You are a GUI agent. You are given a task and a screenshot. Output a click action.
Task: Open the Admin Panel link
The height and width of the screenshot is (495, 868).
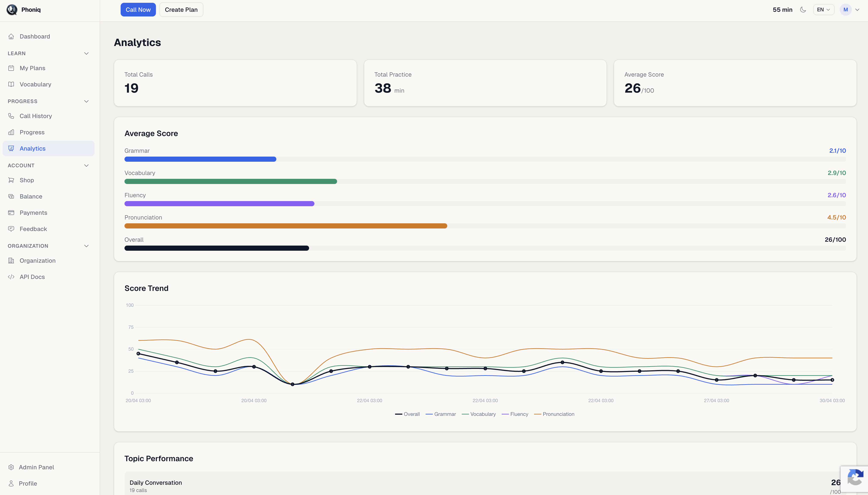pos(49,467)
